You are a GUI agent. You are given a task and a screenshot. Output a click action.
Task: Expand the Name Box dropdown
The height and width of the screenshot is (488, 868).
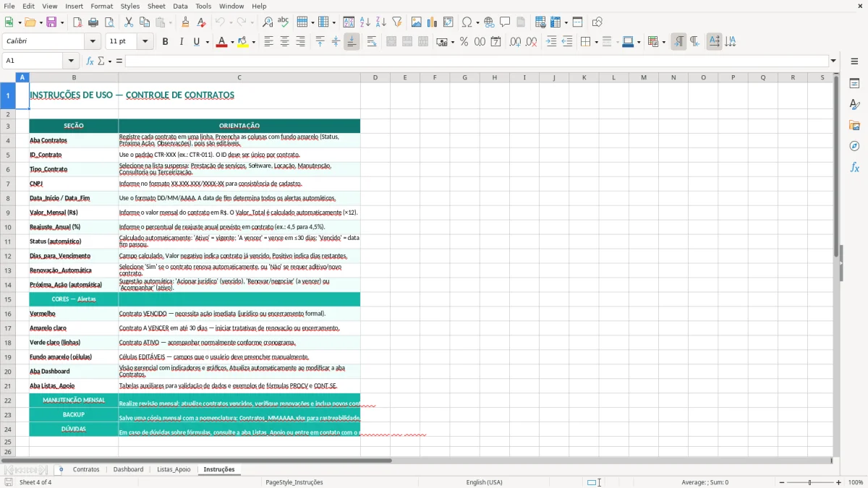[x=71, y=61]
